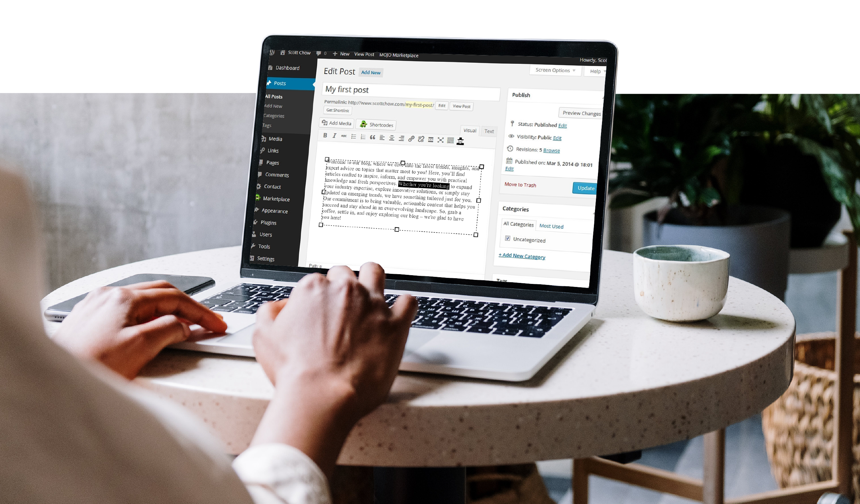Click the Numbered List icon

363,138
